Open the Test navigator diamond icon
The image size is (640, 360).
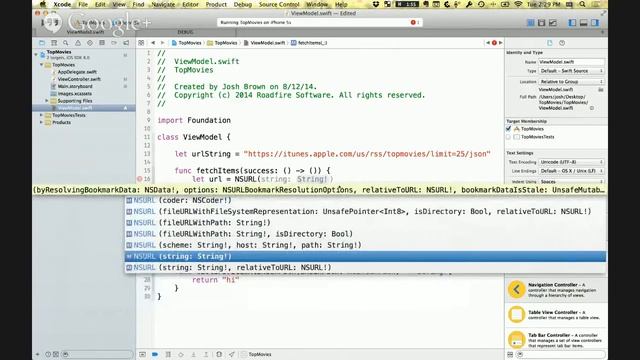coord(90,43)
